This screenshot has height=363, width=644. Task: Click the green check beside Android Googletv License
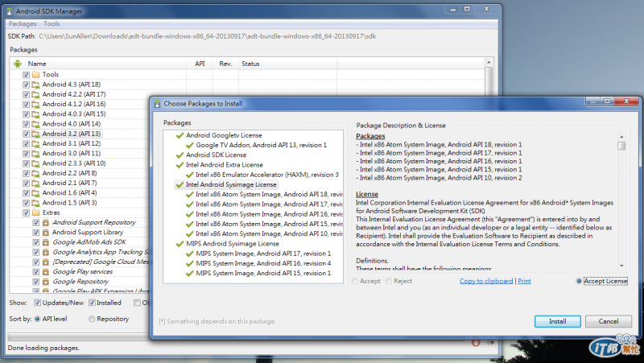pos(180,135)
